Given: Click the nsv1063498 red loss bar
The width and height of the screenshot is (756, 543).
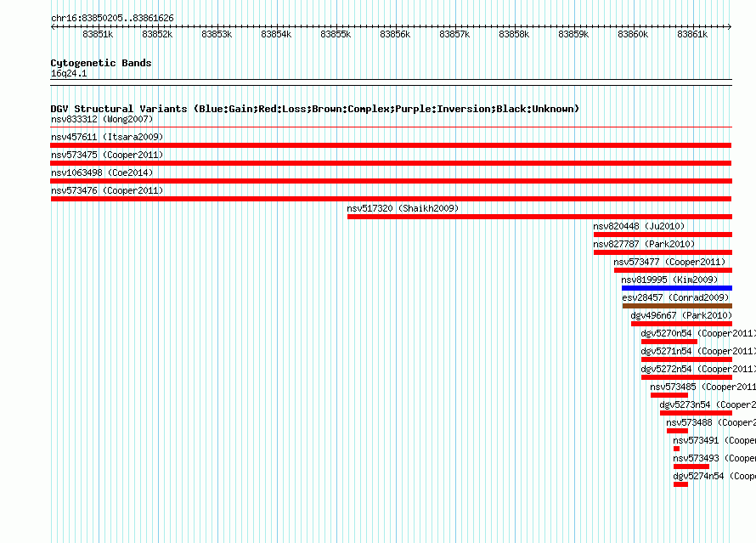Looking at the screenshot, I should (x=391, y=181).
